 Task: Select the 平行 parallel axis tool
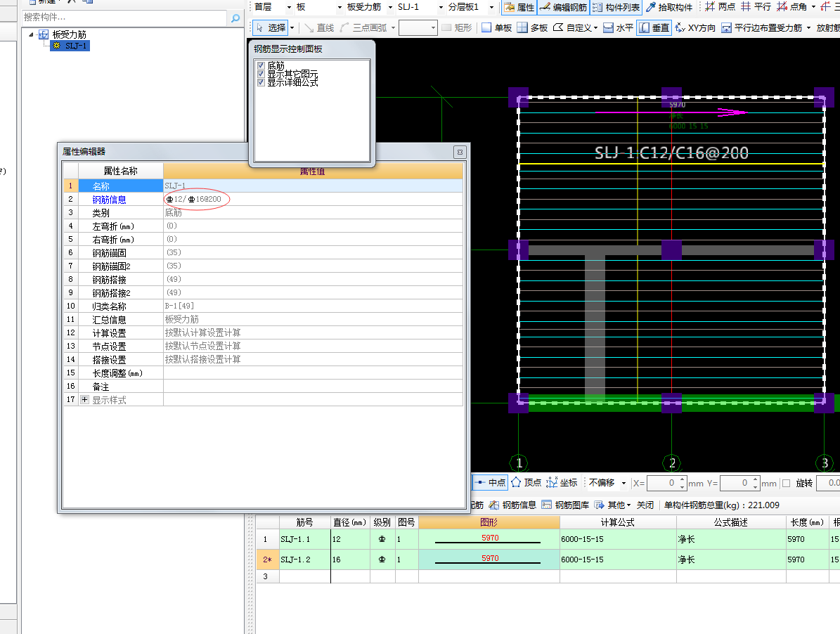(x=756, y=7)
